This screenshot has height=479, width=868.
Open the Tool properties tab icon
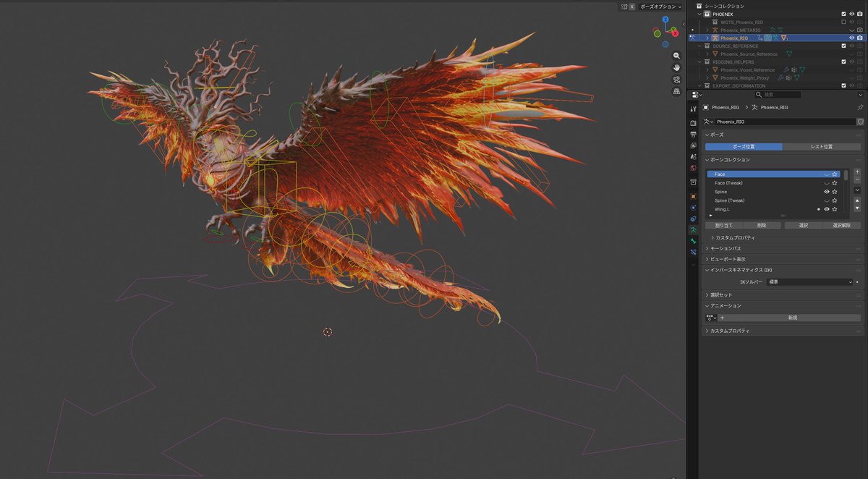coord(694,109)
